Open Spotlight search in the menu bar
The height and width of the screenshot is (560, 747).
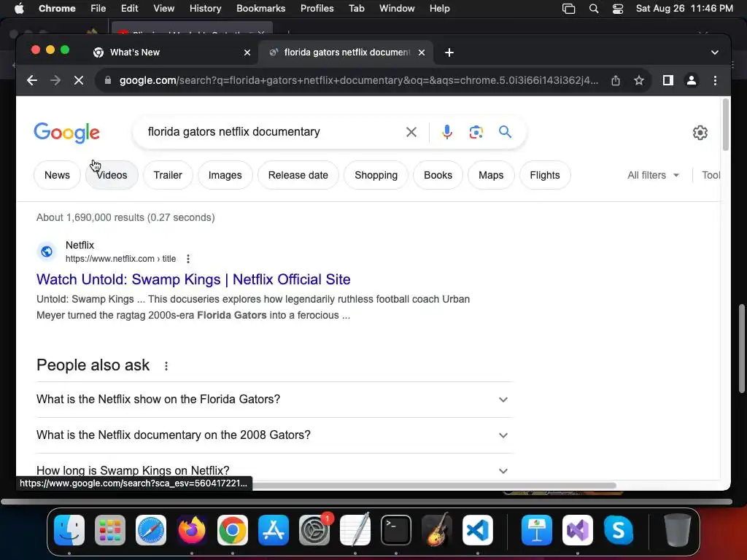(x=593, y=9)
